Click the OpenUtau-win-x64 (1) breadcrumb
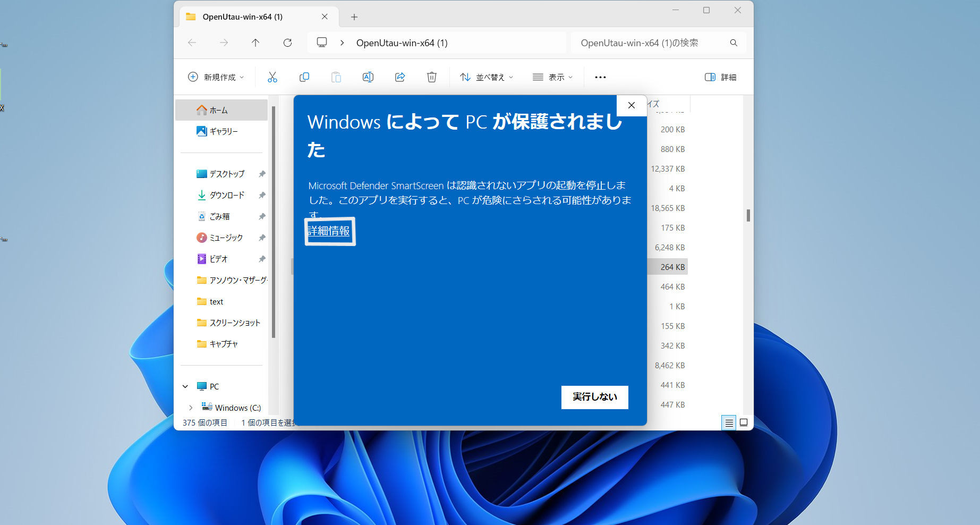This screenshot has width=980, height=525. [402, 43]
